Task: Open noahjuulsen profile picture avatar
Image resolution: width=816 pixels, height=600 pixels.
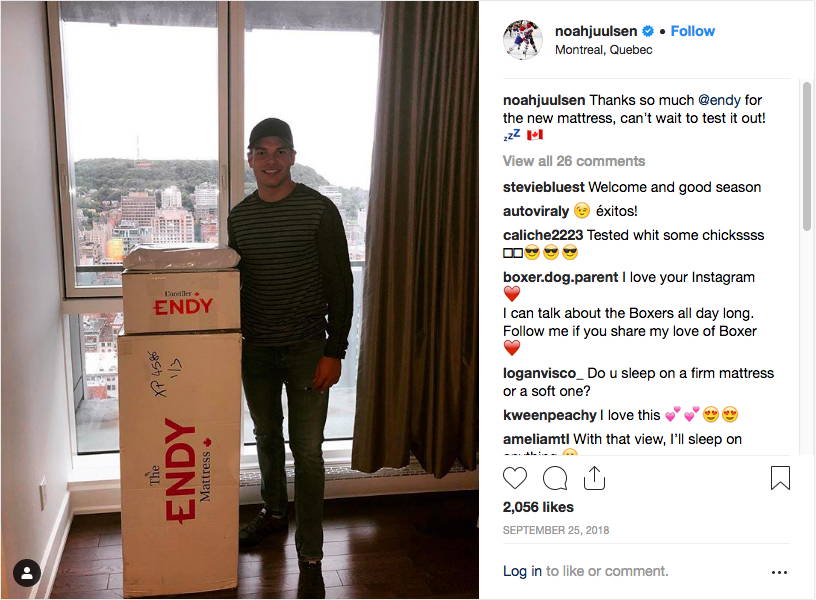Action: point(523,40)
